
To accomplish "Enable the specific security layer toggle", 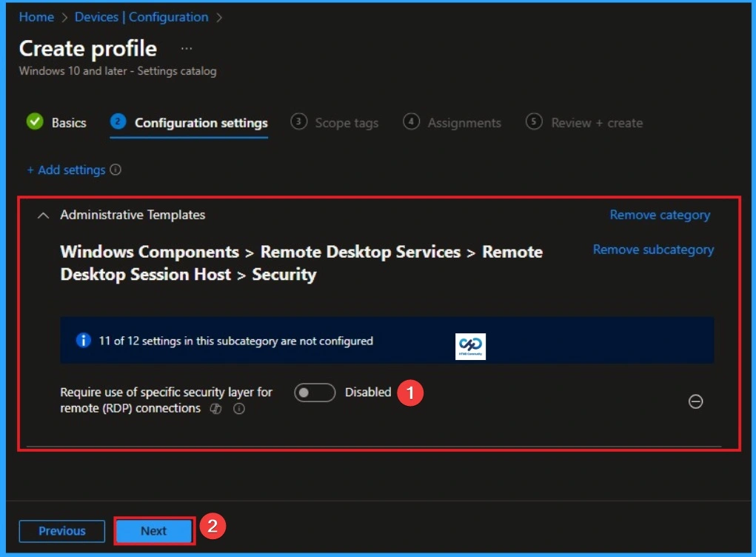I will [314, 393].
